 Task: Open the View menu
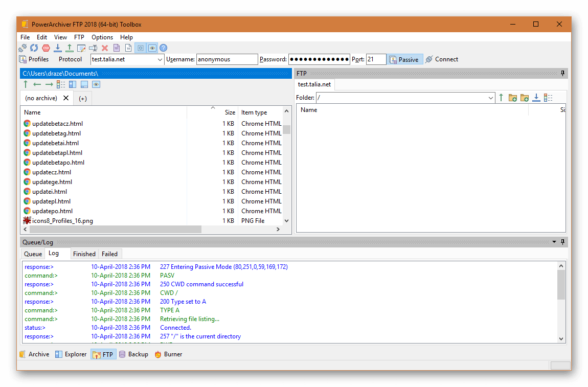(x=60, y=37)
